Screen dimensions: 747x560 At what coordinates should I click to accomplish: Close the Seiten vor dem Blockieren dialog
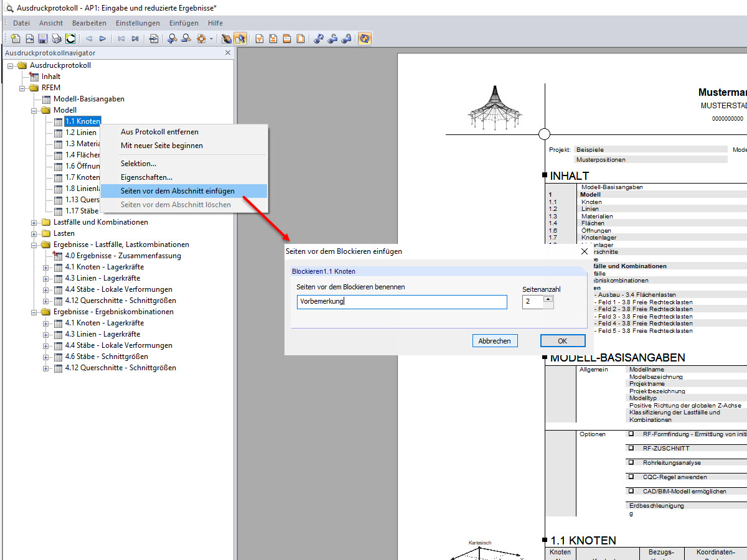(x=584, y=251)
